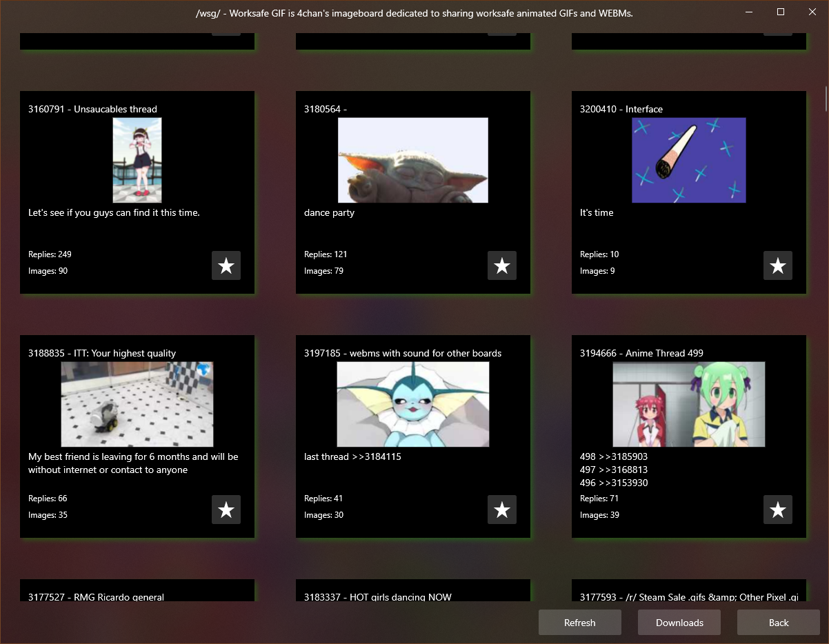Open the tiled-floor thumbnail in thread 3188835
829x644 pixels.
137,404
